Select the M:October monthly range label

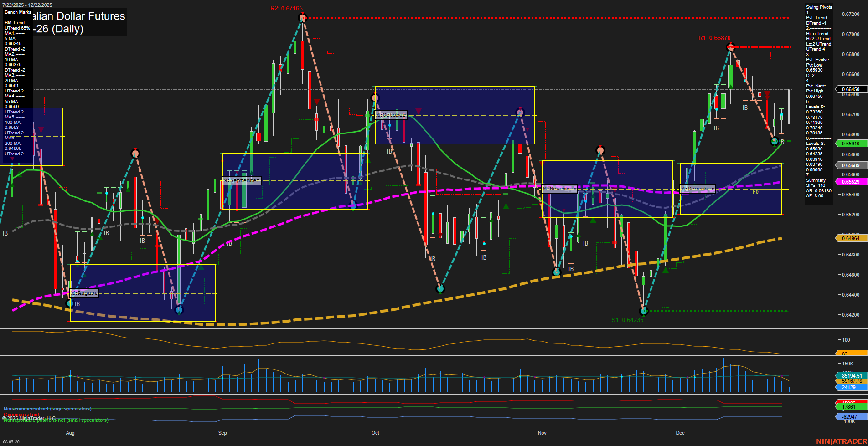391,115
